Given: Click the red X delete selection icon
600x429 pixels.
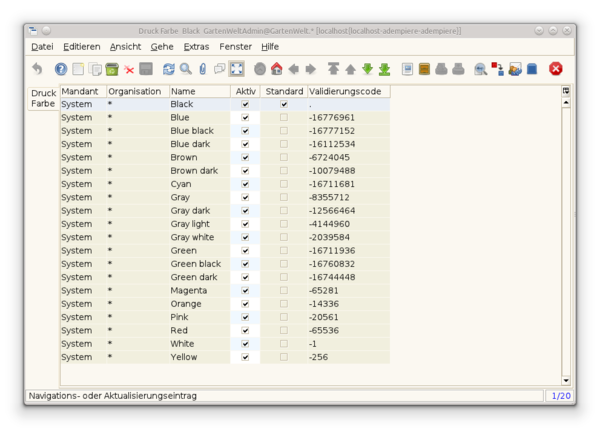Looking at the screenshot, I should click(x=129, y=70).
